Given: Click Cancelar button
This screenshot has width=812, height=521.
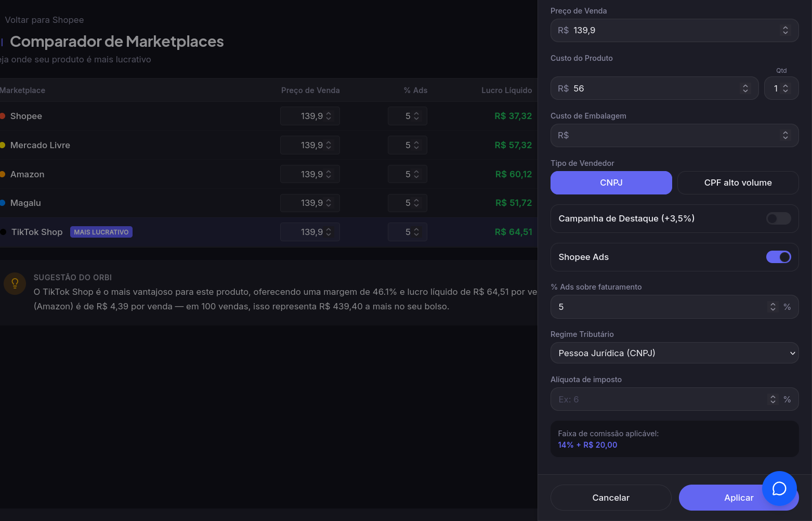Looking at the screenshot, I should coord(611,498).
